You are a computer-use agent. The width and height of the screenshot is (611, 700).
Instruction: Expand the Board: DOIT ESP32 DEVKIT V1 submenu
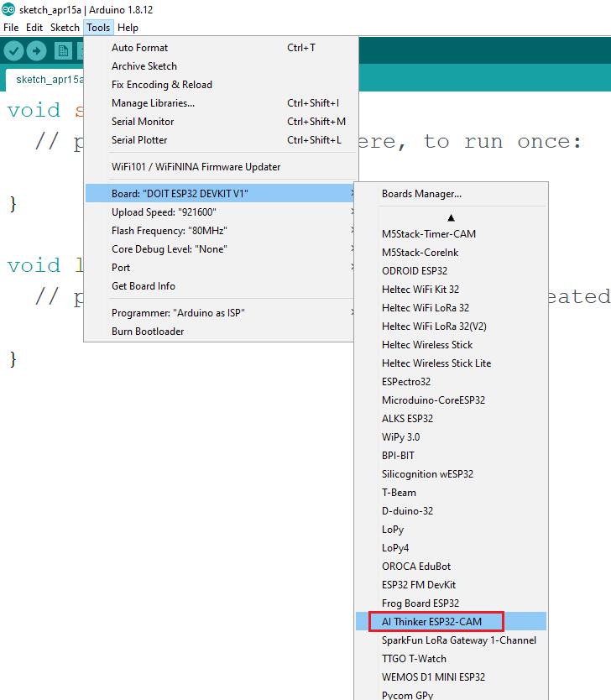(221, 193)
